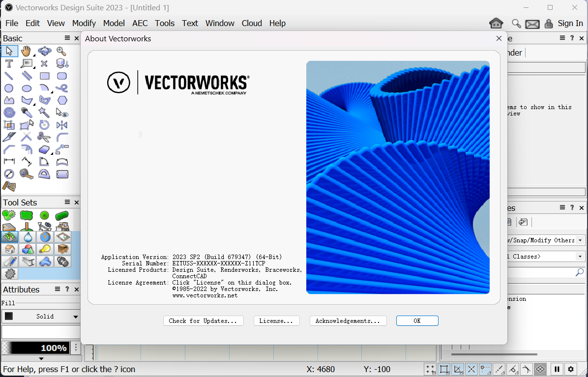Select the Rotate tool

click(x=44, y=125)
